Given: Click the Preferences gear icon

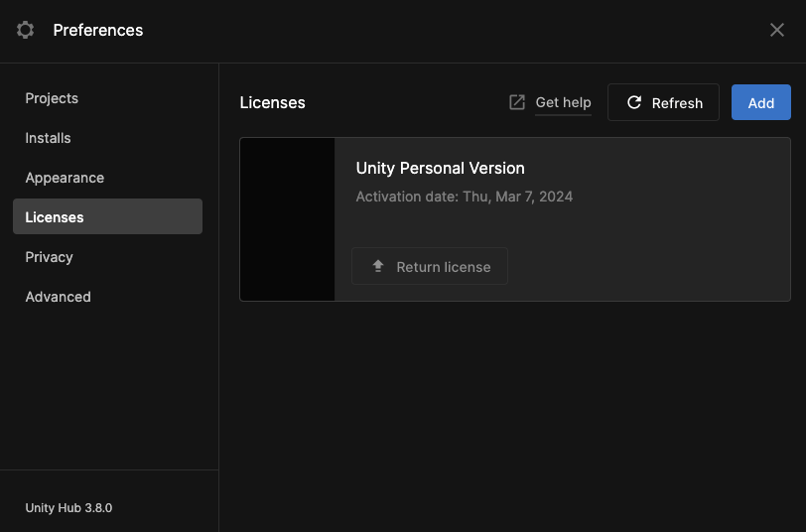Looking at the screenshot, I should pyautogui.click(x=25, y=30).
